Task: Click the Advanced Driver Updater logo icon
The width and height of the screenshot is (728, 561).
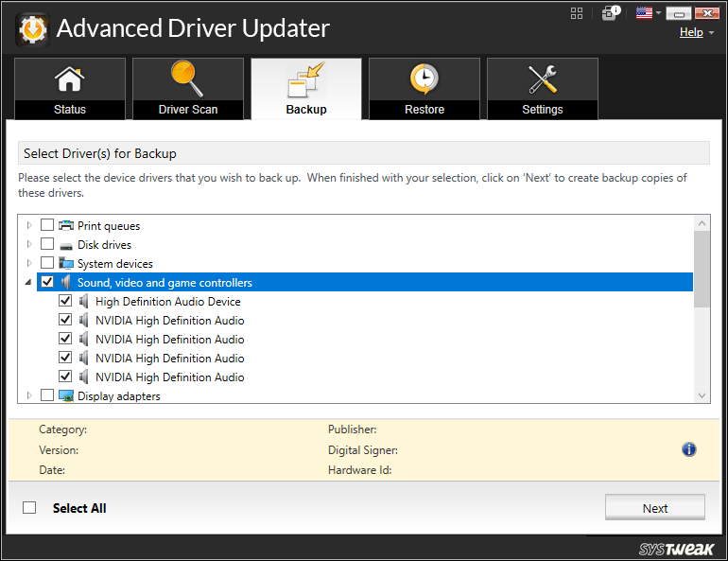Action: click(32, 29)
